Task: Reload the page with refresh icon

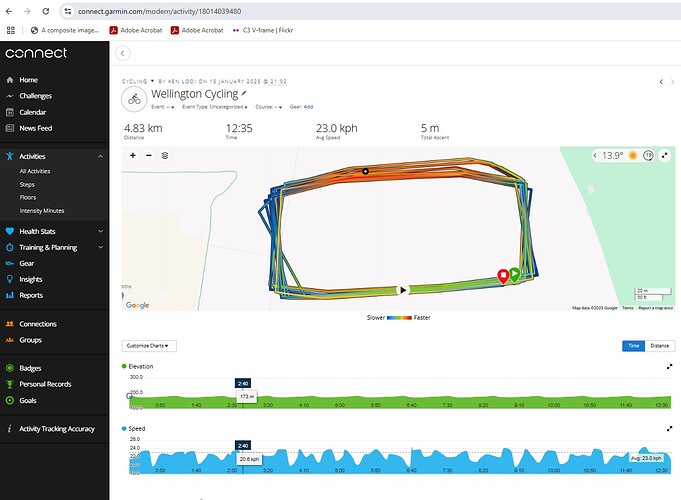Action: (x=46, y=11)
